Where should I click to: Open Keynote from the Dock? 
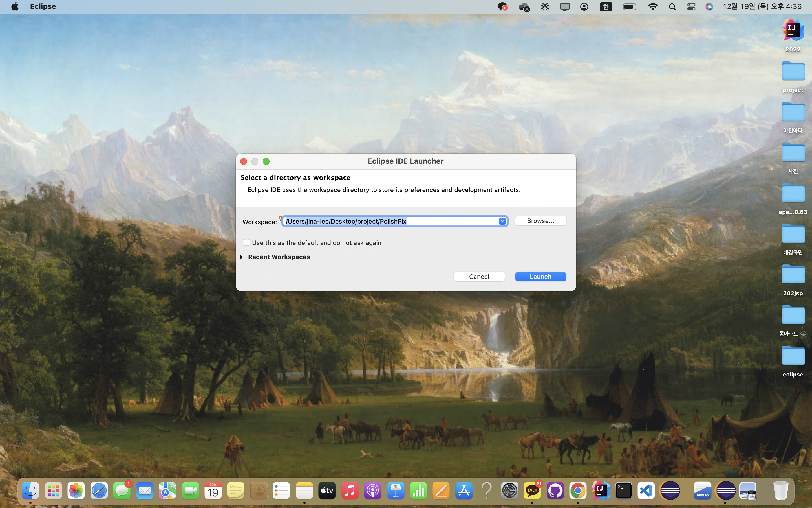coord(395,491)
